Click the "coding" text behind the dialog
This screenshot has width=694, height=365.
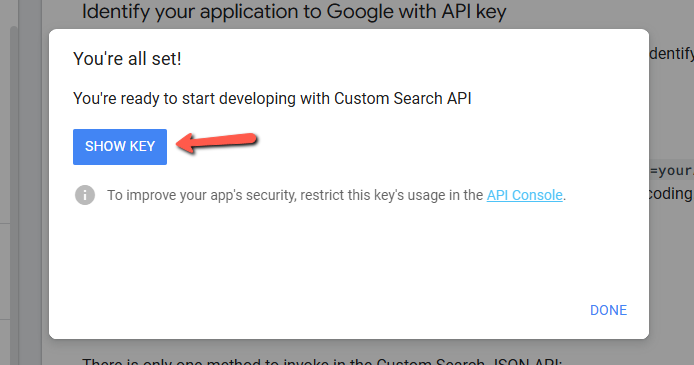click(x=671, y=193)
